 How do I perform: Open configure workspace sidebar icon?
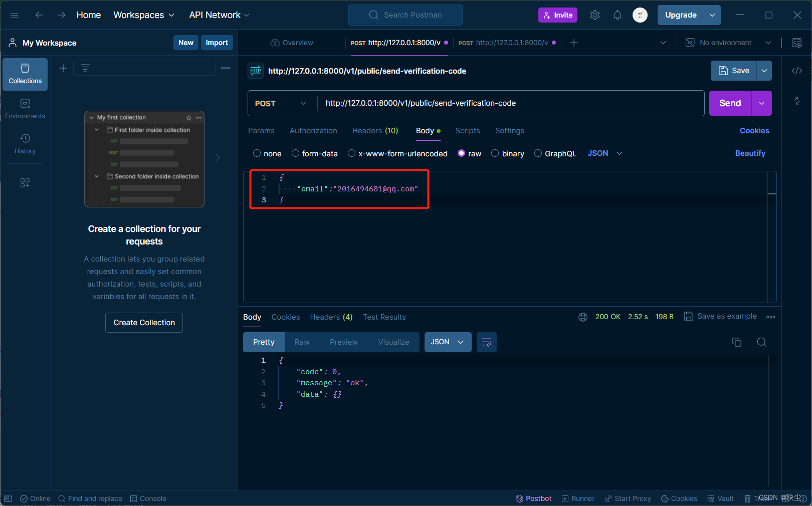point(25,183)
